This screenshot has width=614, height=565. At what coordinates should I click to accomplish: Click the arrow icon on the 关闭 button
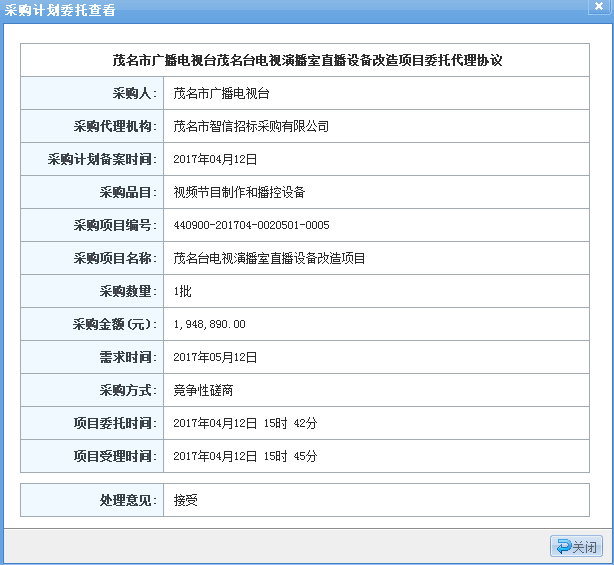coord(563,547)
